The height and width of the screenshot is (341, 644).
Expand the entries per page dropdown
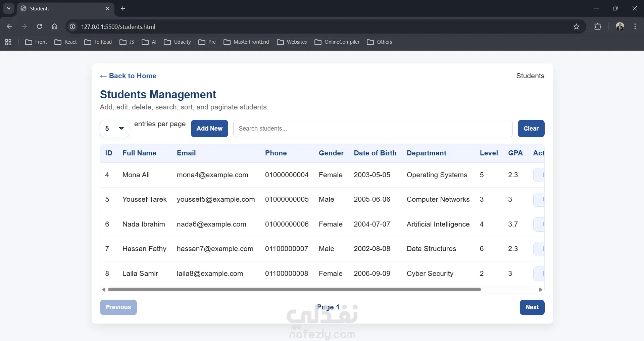tap(114, 129)
